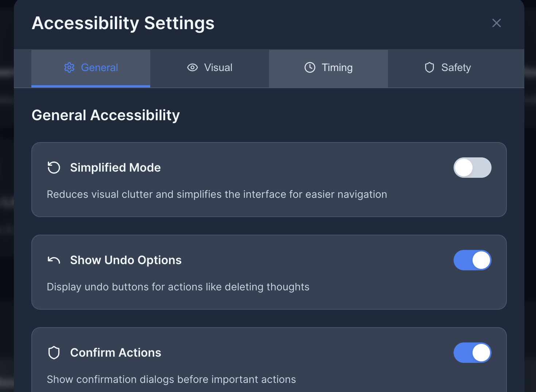Viewport: 536px width, 392px height.
Task: Click the gear icon on General tab
Action: tap(69, 67)
